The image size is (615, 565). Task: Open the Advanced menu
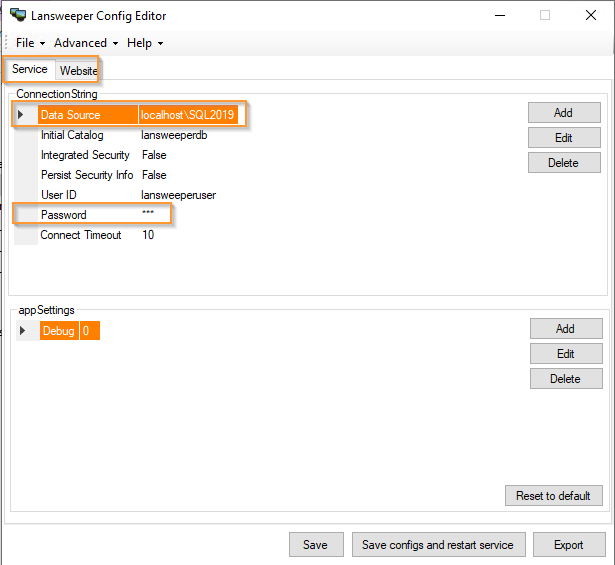click(x=85, y=43)
